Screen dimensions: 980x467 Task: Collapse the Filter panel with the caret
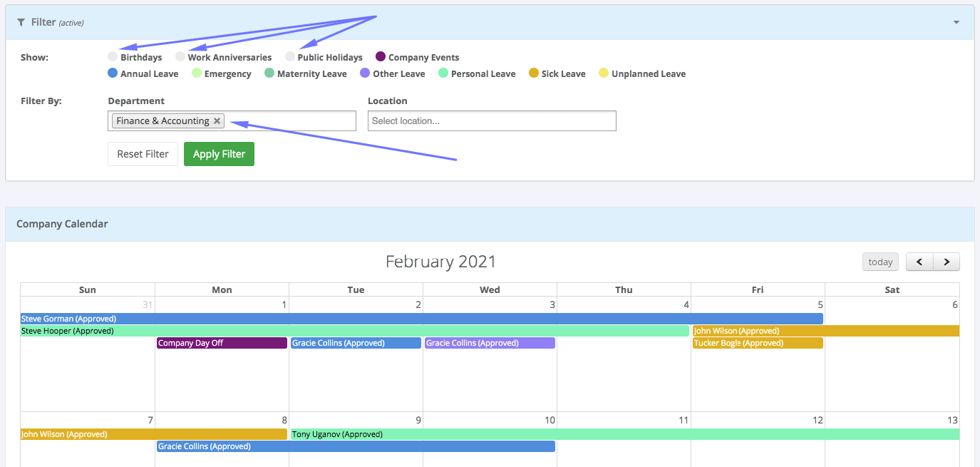[956, 22]
